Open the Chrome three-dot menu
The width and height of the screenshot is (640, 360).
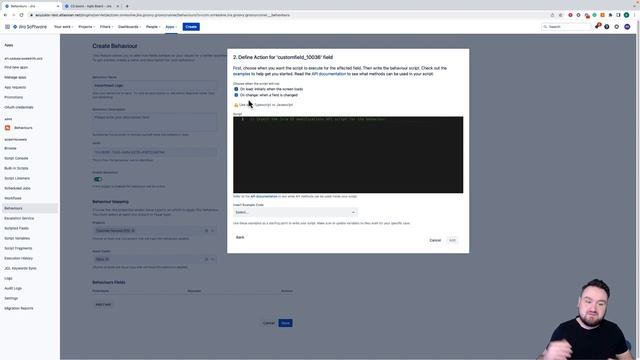coord(635,15)
